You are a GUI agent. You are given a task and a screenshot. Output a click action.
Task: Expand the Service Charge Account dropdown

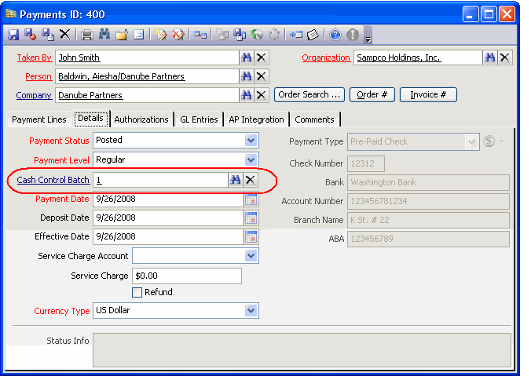251,255
